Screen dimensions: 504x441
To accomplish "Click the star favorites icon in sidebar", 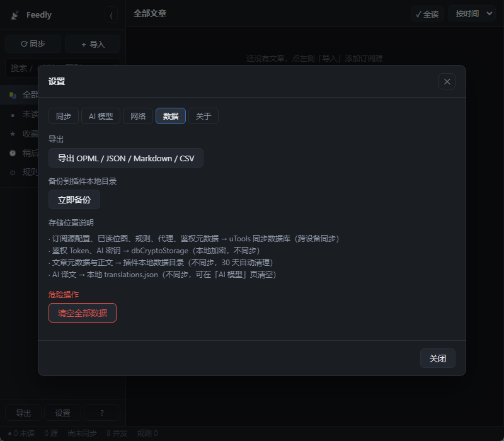I will pos(13,134).
